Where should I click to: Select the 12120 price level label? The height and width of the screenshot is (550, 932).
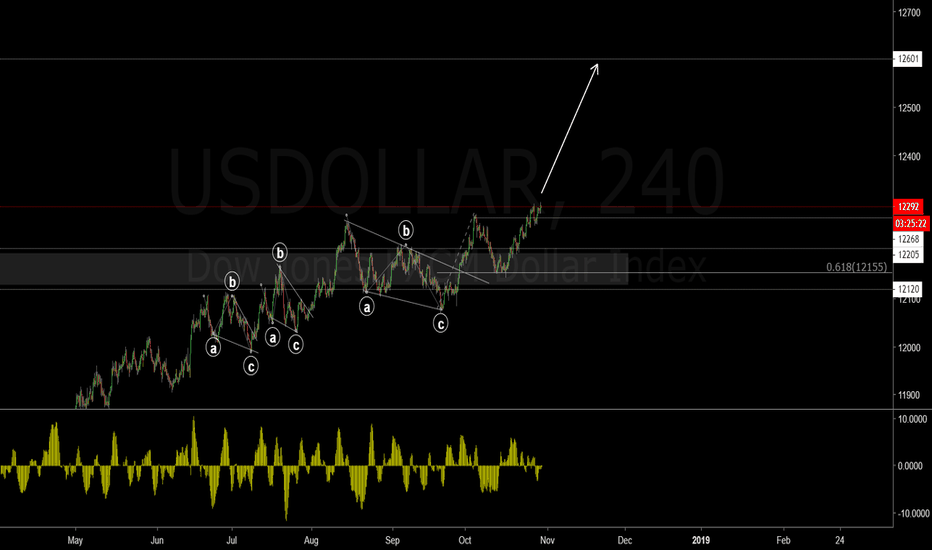(908, 289)
